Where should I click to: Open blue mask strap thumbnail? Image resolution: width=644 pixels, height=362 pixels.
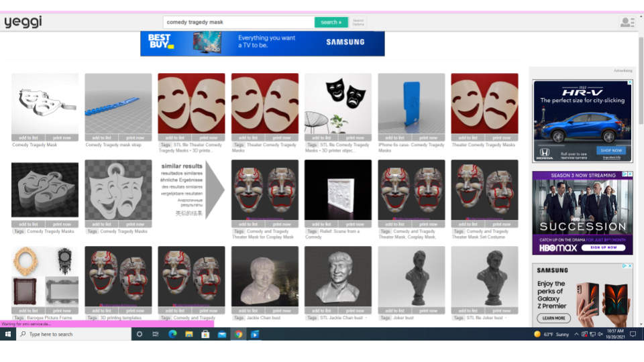tap(118, 104)
